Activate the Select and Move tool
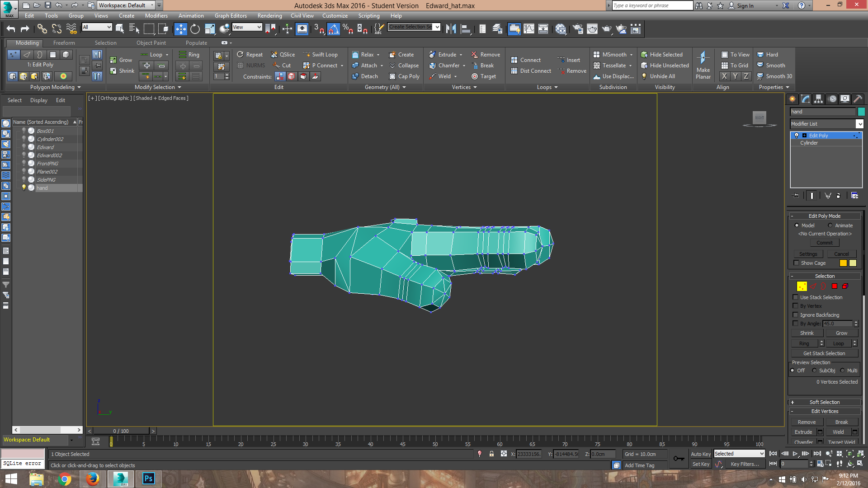 [180, 29]
